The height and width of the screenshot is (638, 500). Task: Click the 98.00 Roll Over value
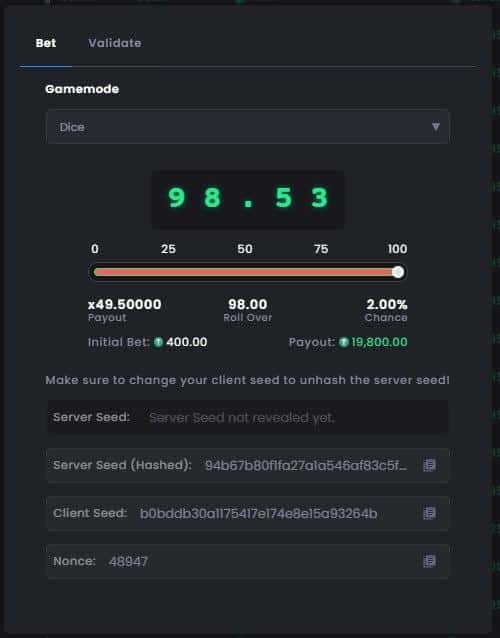point(248,304)
